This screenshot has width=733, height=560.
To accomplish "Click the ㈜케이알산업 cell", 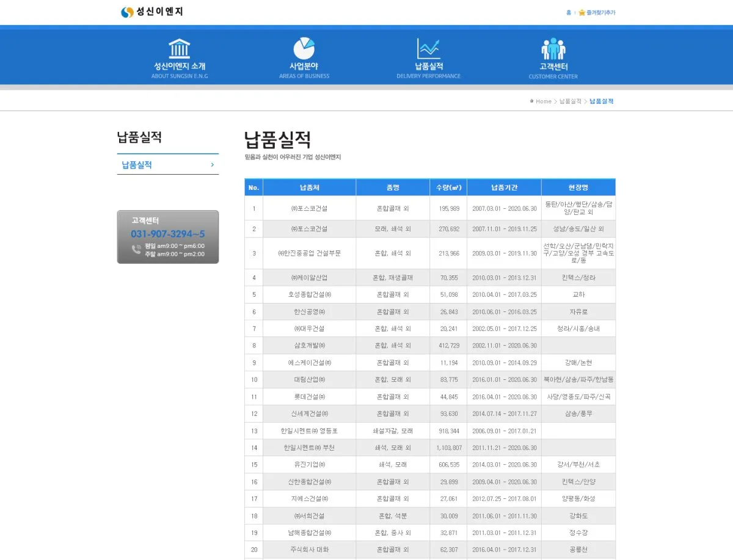I will coord(310,278).
